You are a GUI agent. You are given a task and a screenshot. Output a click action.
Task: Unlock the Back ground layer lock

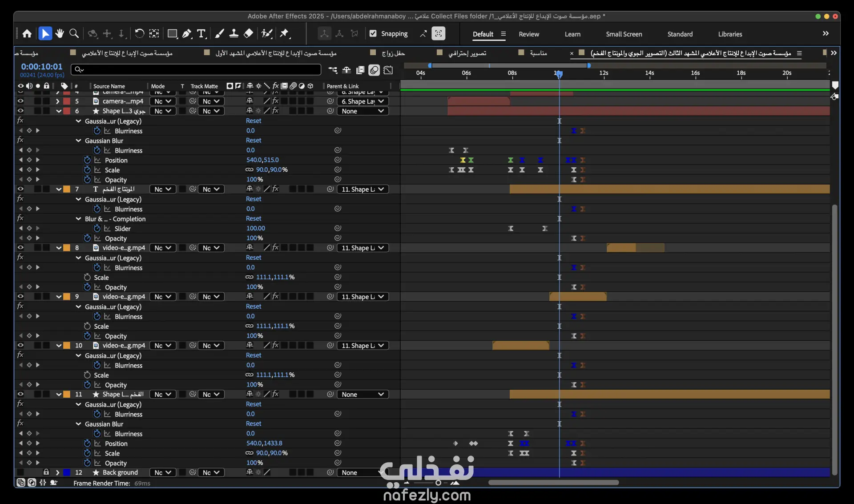(x=46, y=472)
